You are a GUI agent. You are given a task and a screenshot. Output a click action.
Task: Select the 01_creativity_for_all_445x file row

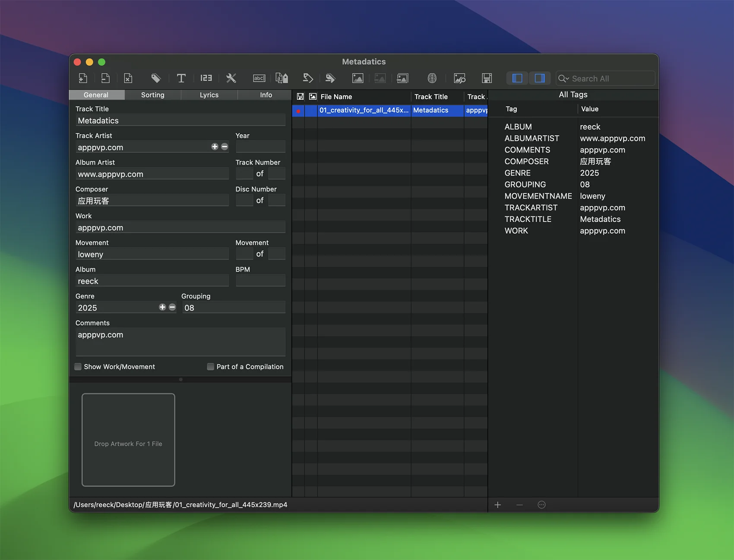coord(390,110)
